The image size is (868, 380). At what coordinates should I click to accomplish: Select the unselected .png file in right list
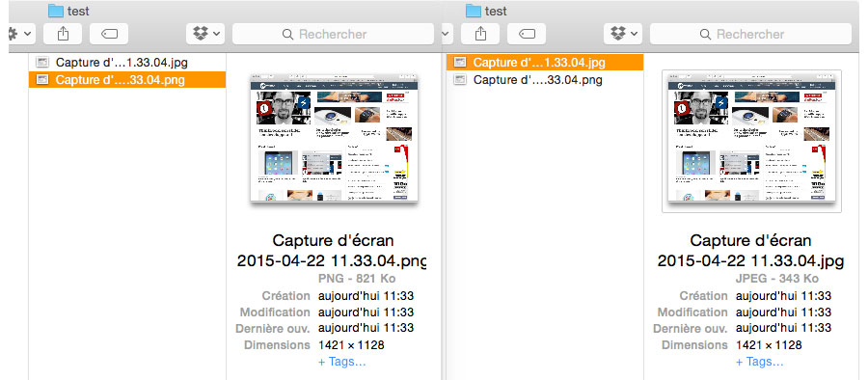point(545,79)
